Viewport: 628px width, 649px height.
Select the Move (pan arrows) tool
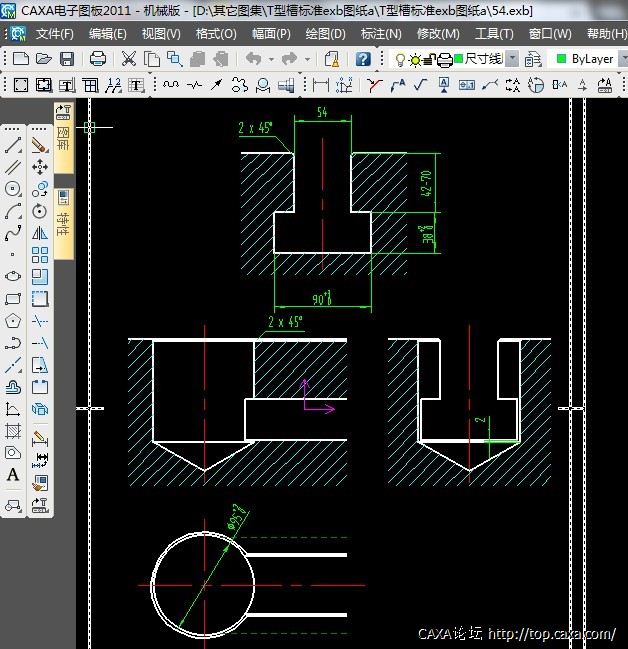pos(40,167)
